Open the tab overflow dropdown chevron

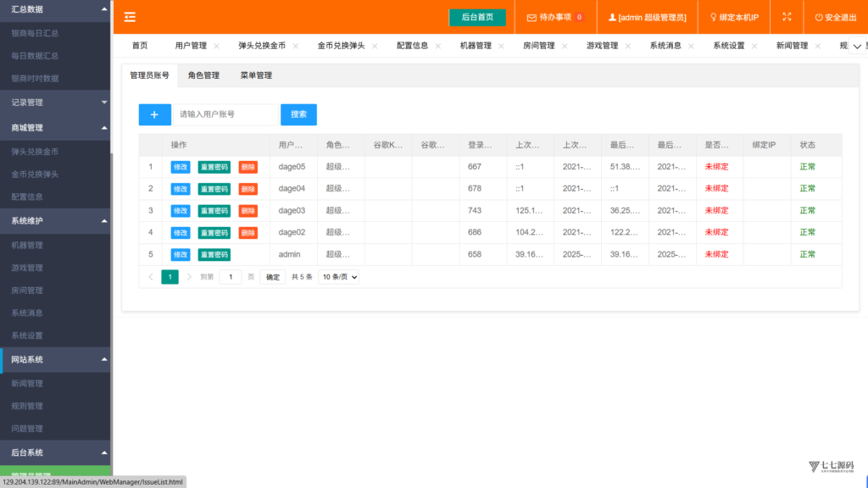857,46
